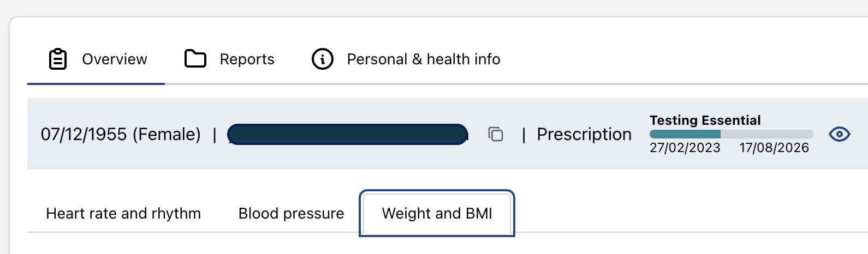Click the prescription start date 27/02/2023
This screenshot has width=868, height=254.
[685, 148]
